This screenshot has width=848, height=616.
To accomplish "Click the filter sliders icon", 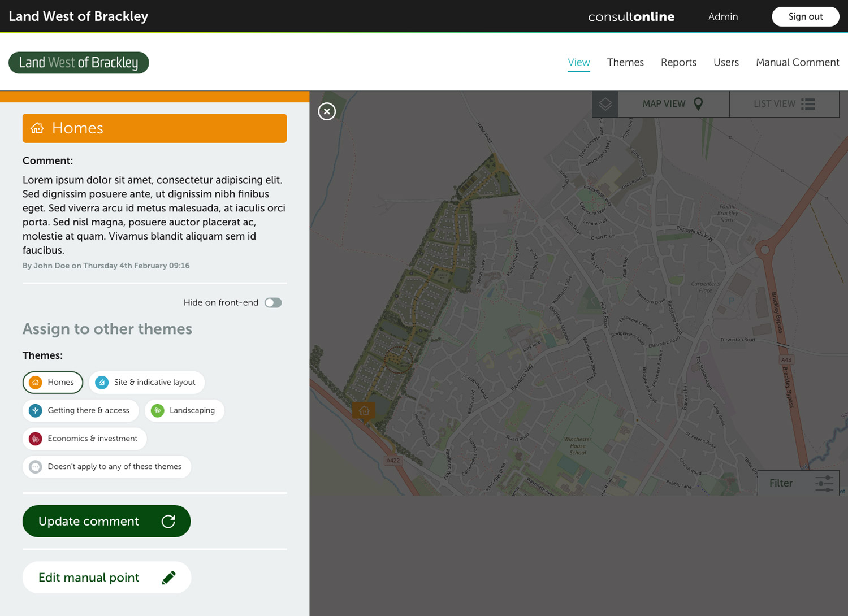I will click(824, 483).
